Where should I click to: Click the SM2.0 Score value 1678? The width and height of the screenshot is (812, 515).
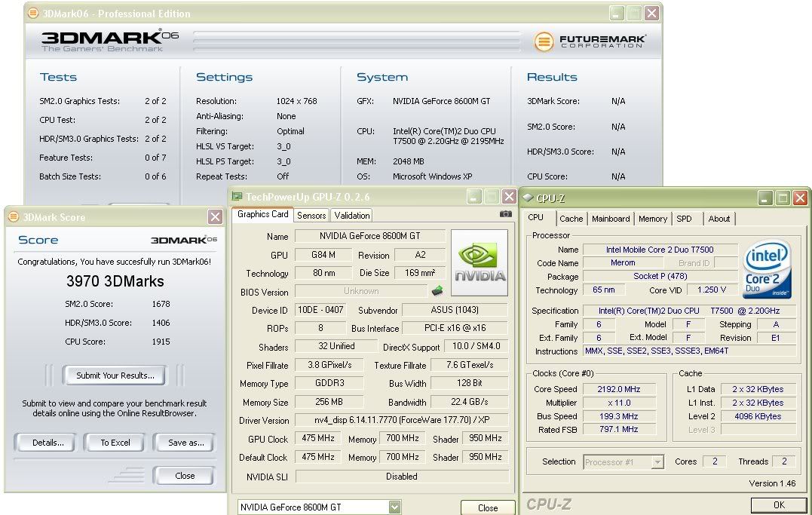(161, 304)
